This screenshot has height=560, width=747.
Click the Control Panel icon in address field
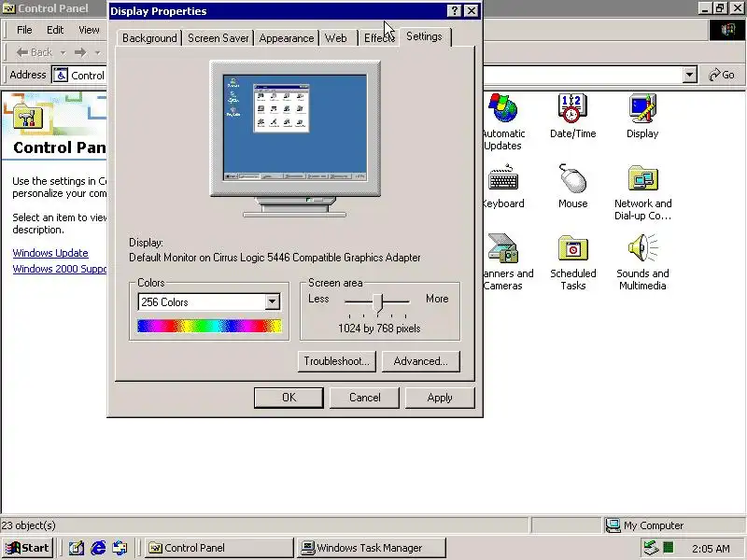coord(60,75)
